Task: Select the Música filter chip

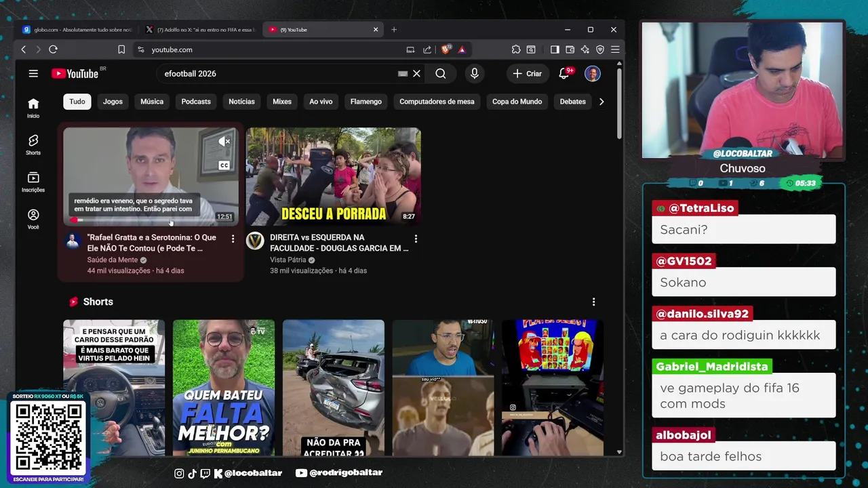Action: [152, 102]
